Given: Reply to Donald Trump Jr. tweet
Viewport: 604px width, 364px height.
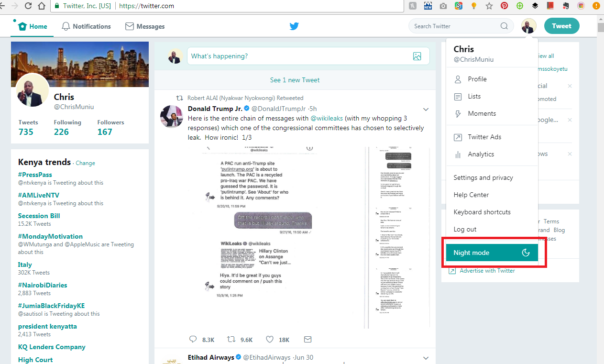Looking at the screenshot, I should 193,340.
